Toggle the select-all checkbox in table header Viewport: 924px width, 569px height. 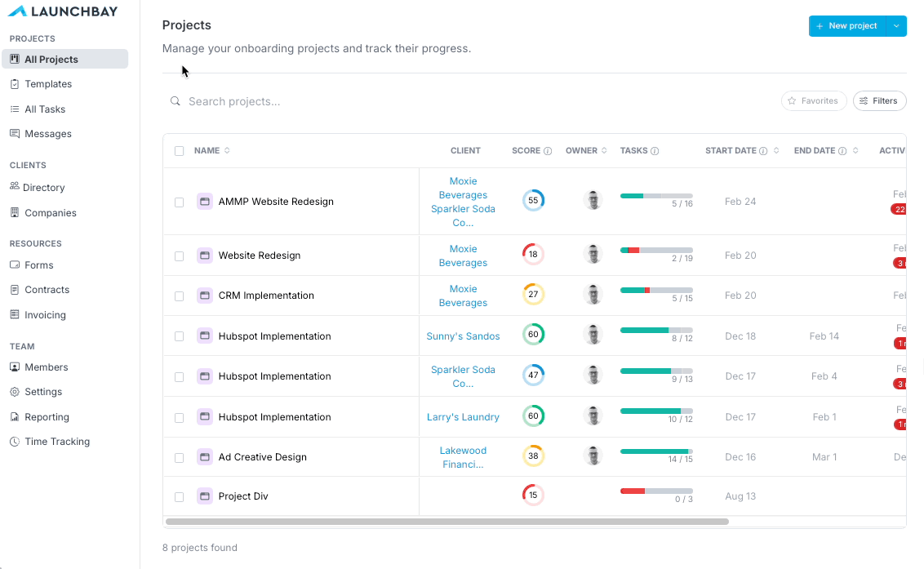click(179, 151)
